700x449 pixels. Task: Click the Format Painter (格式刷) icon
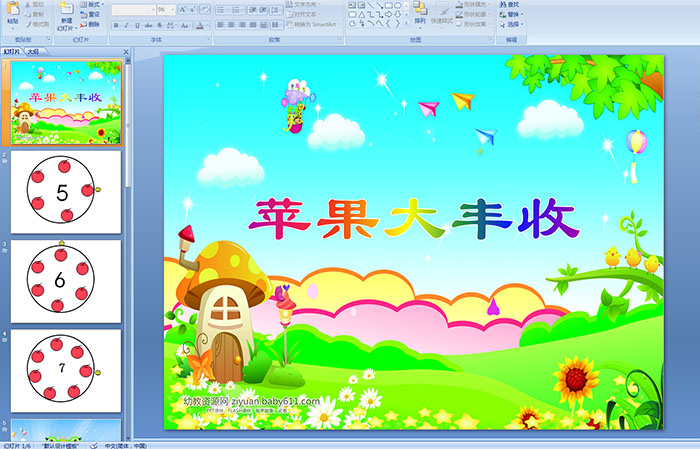tap(38, 25)
